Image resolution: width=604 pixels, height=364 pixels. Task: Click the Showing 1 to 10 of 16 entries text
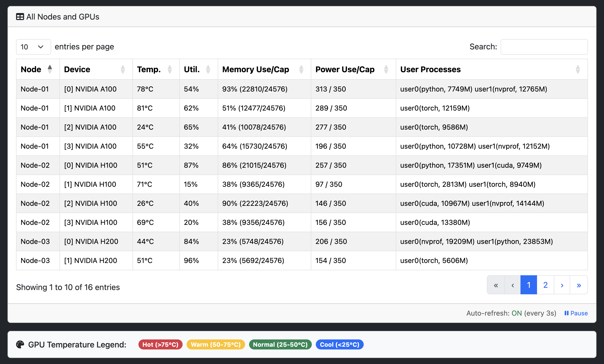click(x=68, y=287)
